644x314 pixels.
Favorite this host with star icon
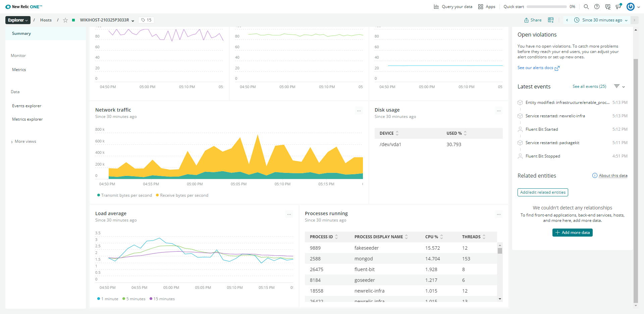tap(65, 20)
